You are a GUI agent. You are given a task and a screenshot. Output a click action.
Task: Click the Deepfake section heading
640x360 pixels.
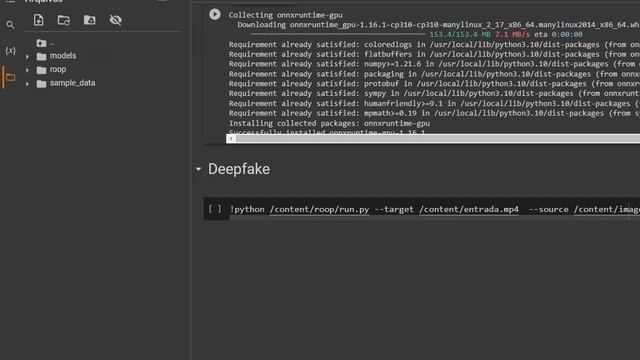239,169
